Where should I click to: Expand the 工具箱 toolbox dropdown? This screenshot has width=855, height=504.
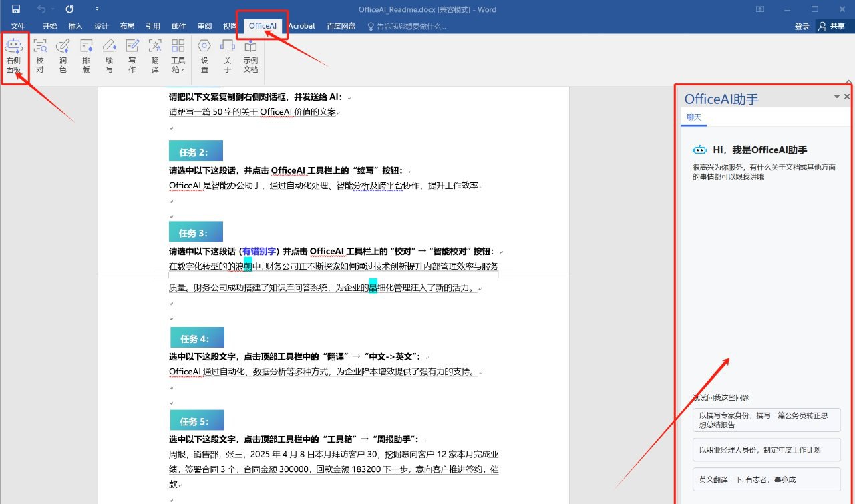coord(178,56)
